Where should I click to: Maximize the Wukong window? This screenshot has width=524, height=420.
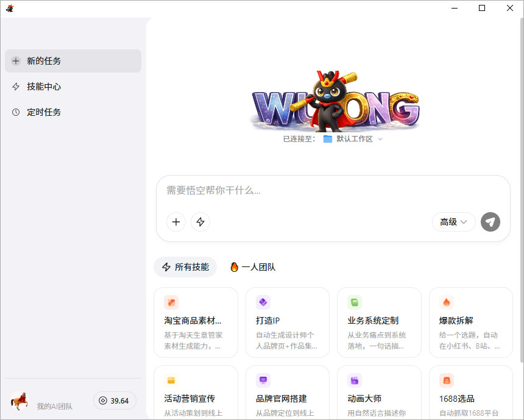(482, 8)
